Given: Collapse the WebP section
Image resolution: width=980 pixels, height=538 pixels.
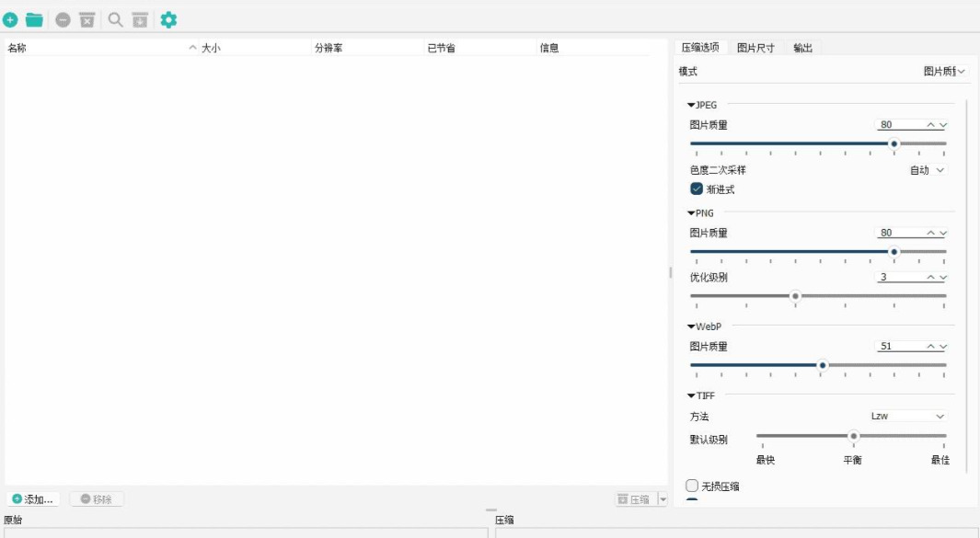Looking at the screenshot, I should pyautogui.click(x=691, y=326).
